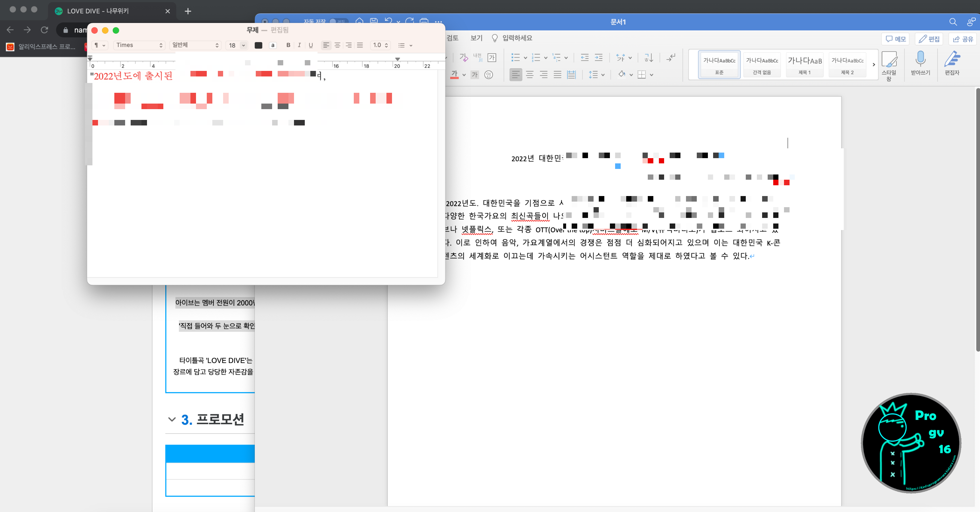Toggle Bold in the TextEdit toolbar

288,45
